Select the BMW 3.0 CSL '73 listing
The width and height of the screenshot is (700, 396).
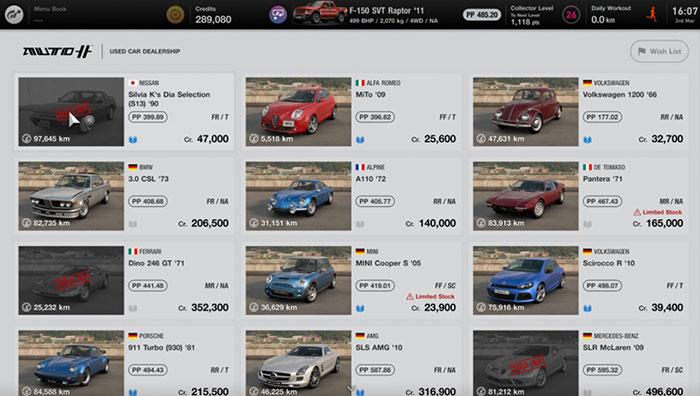124,196
